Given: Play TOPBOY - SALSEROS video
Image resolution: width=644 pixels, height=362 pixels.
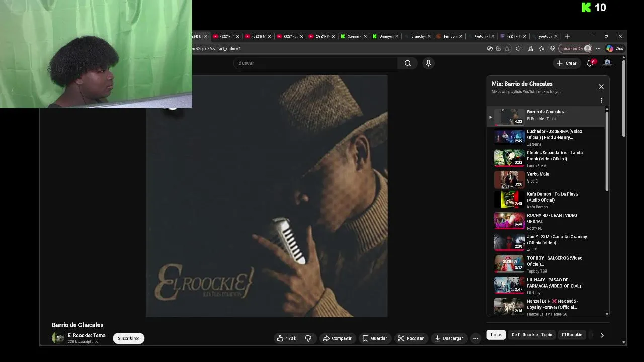Looking at the screenshot, I should (x=545, y=264).
